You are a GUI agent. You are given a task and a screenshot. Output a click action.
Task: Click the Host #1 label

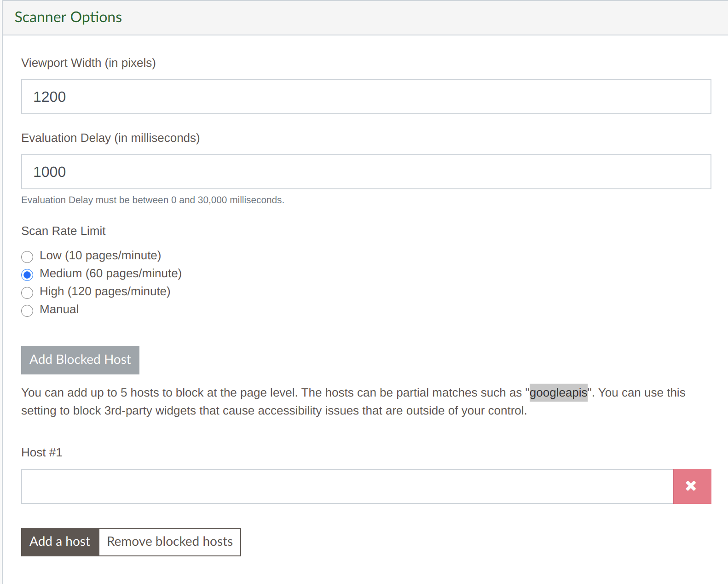(x=41, y=452)
